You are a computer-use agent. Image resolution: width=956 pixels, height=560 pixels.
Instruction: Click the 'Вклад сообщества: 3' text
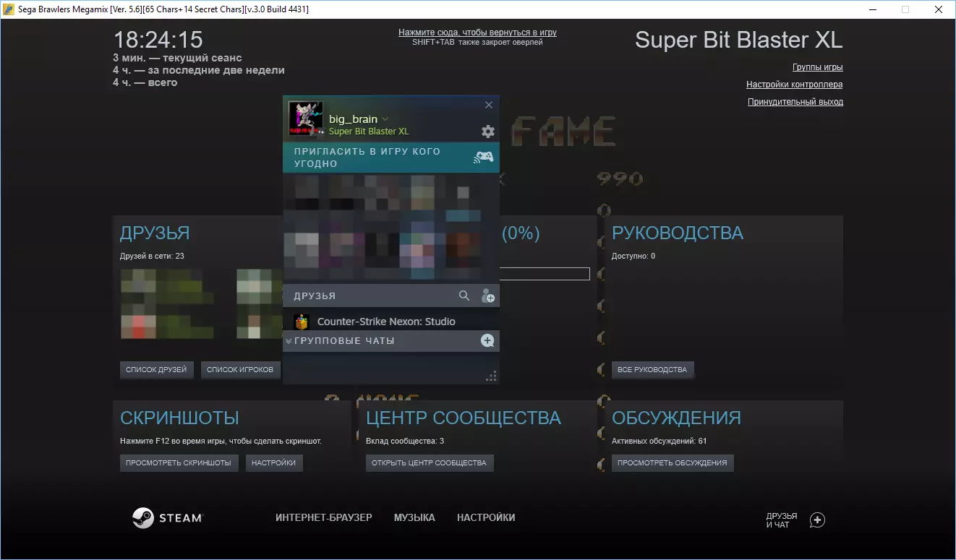tap(405, 441)
